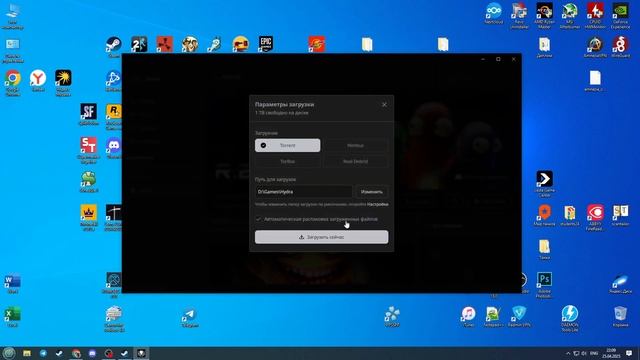This screenshot has height=360, width=640.
Task: Open the Portal 2 desktop shortcut
Action: pyautogui.click(x=139, y=44)
